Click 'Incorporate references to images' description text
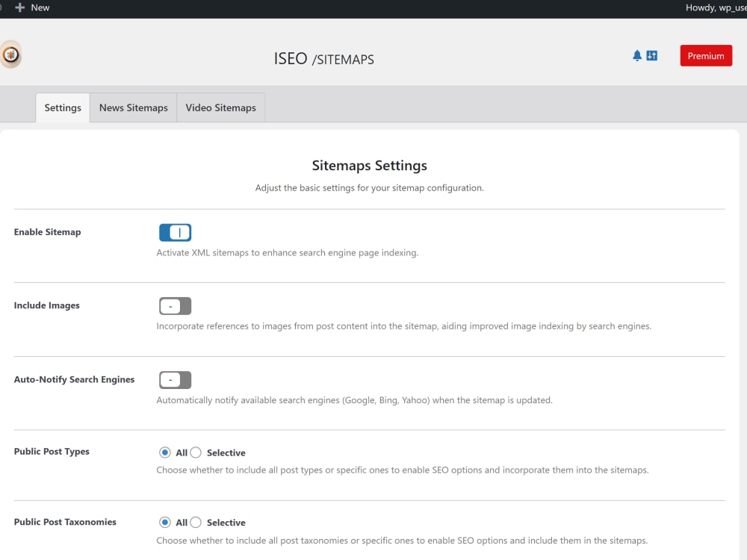The image size is (747, 560). 403,326
